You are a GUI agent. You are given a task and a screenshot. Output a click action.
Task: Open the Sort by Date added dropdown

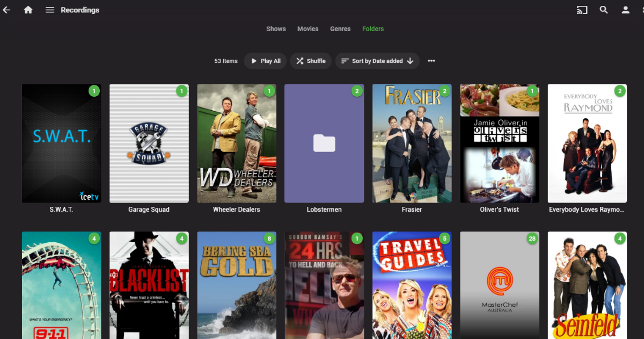pos(377,61)
